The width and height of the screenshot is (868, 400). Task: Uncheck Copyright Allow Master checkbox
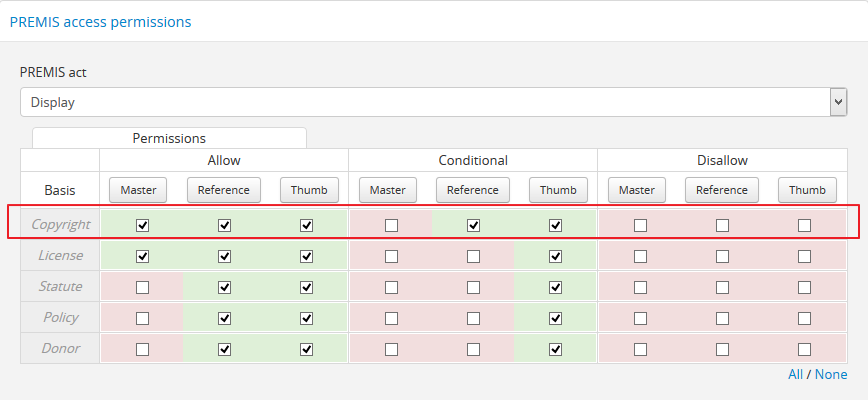coord(142,225)
